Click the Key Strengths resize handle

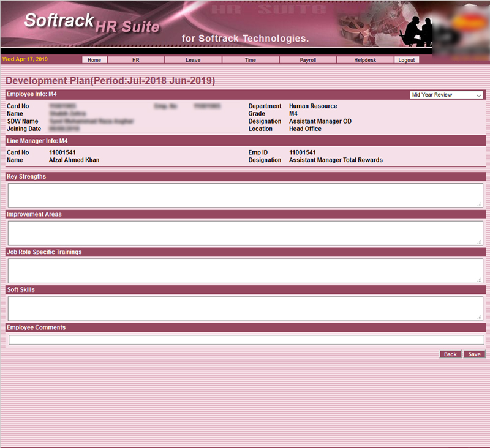pos(480,204)
